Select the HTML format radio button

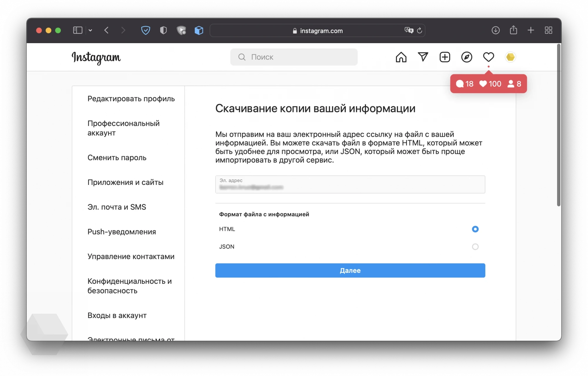pyautogui.click(x=475, y=229)
